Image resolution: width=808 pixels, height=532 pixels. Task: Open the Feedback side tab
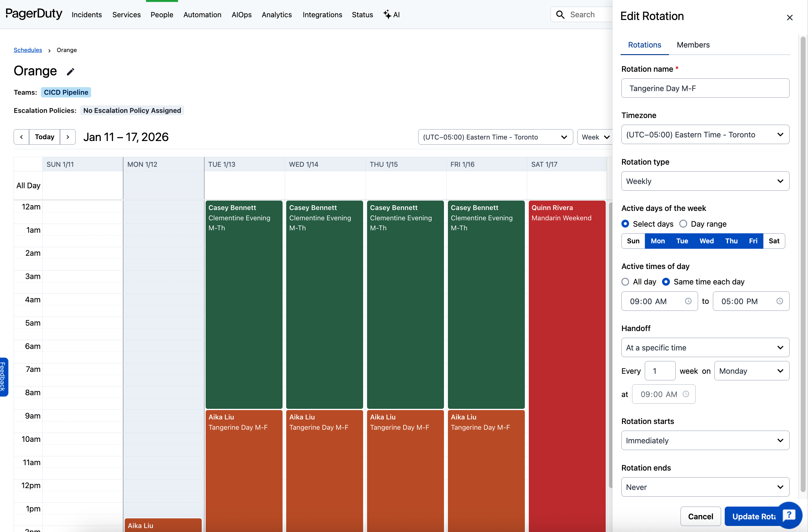click(3, 377)
